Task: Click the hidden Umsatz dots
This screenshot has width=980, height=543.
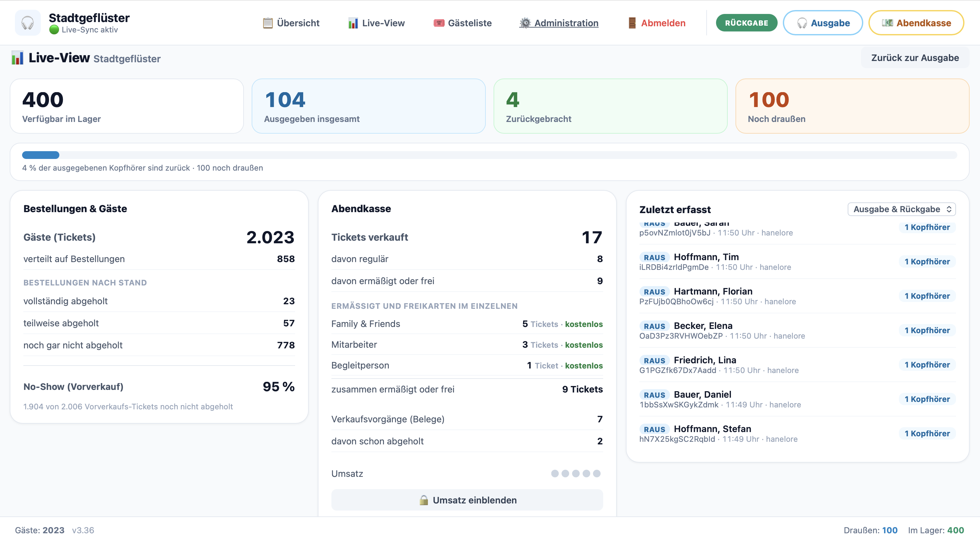Action: [x=576, y=473]
